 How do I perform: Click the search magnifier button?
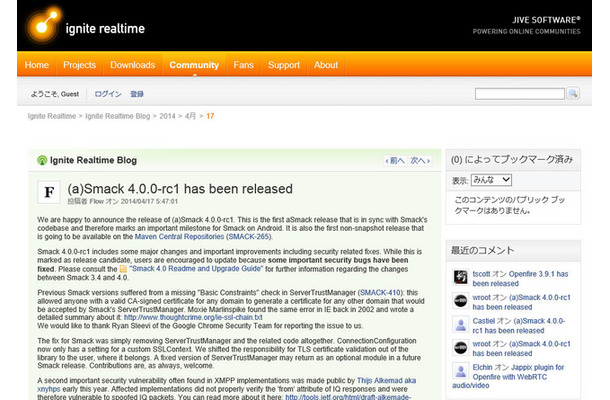573,93
